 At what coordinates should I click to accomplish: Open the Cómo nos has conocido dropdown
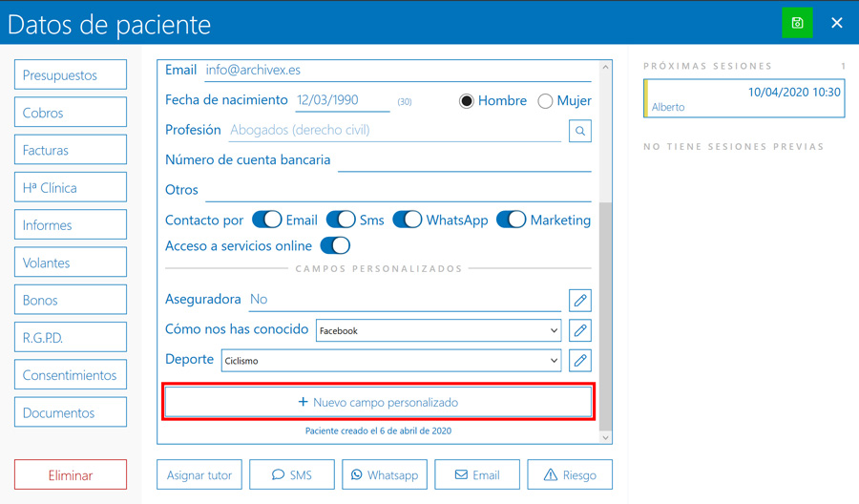(x=438, y=330)
